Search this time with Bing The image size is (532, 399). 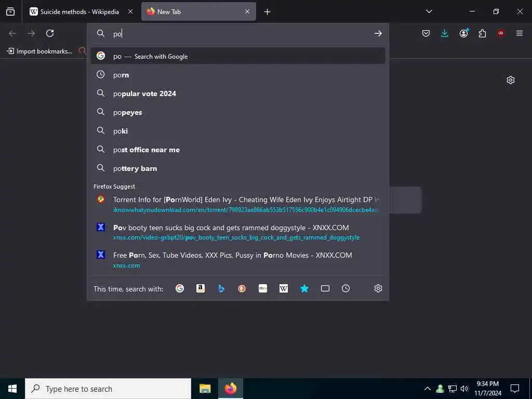[221, 288]
